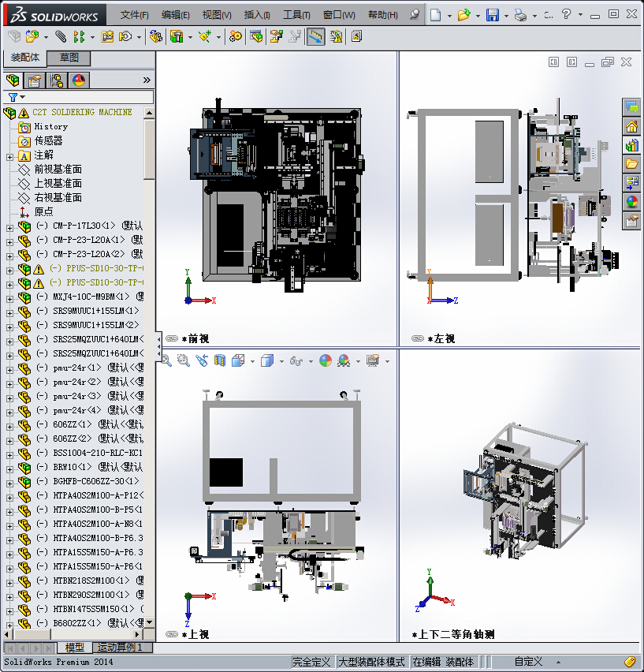Open the 工具(T) menu
This screenshot has height=672, width=644.
296,15
